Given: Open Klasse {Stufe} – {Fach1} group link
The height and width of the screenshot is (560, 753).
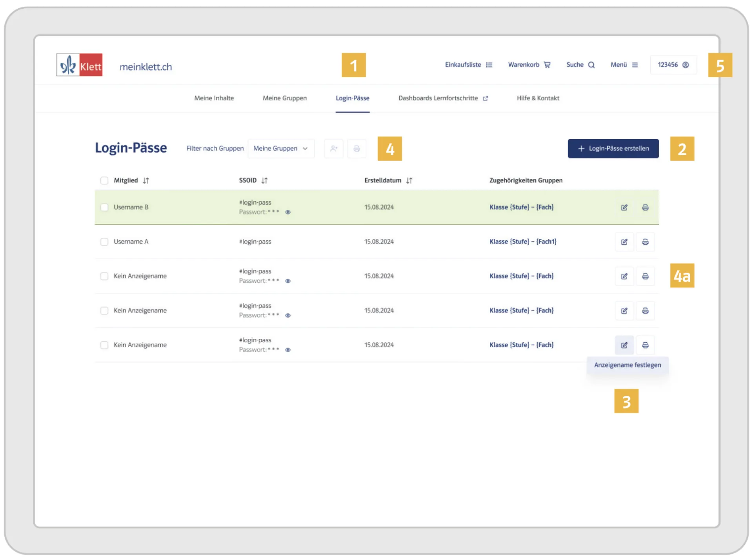Looking at the screenshot, I should pos(523,242).
